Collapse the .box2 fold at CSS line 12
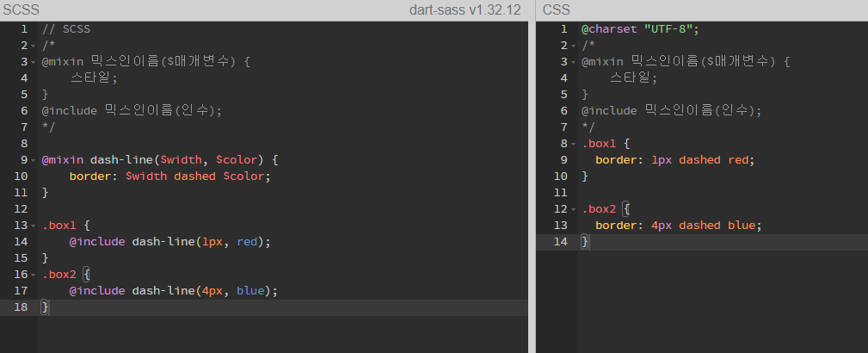 pyautogui.click(x=573, y=209)
